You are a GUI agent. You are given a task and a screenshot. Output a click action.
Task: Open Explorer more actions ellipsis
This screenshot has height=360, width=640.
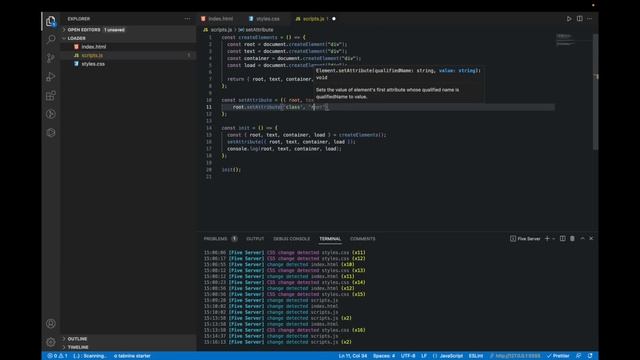[187, 19]
